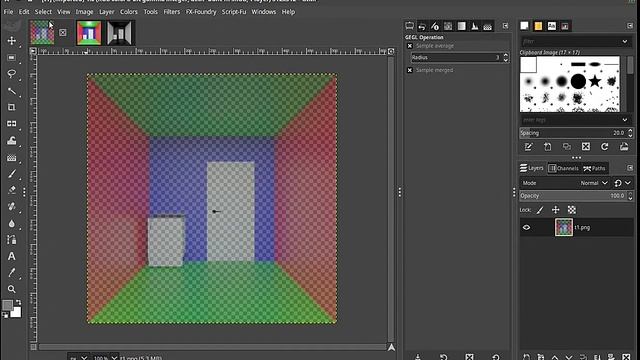The width and height of the screenshot is (640, 360).
Task: Open the tool options dock configure menu
Action: (x=505, y=26)
